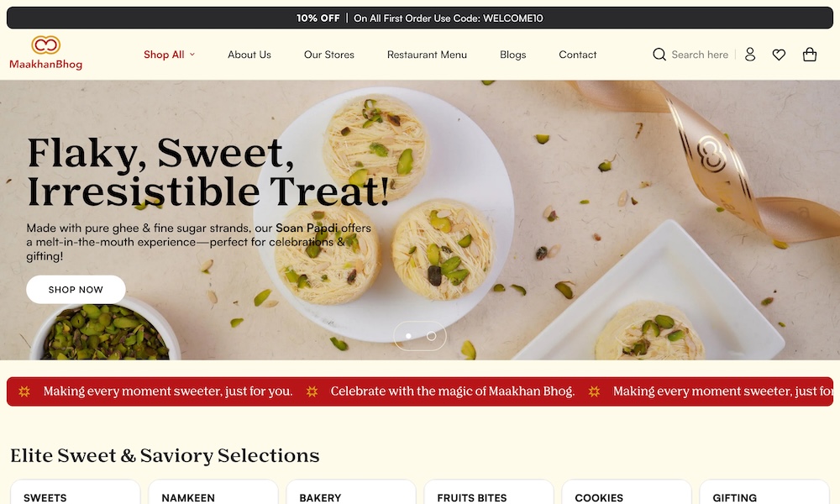Image resolution: width=840 pixels, height=504 pixels.
Task: Select the first carousel slide dot
Action: click(x=408, y=336)
